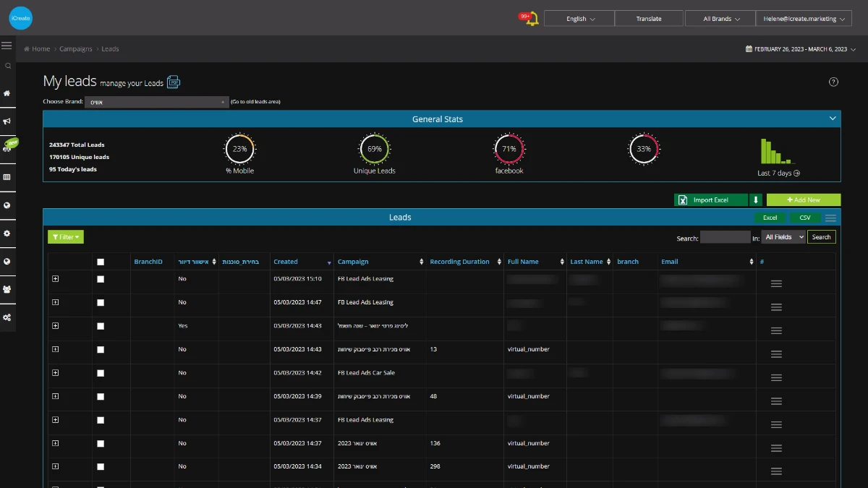868x488 pixels.
Task: Click the Choose Brand selection field
Action: click(157, 102)
